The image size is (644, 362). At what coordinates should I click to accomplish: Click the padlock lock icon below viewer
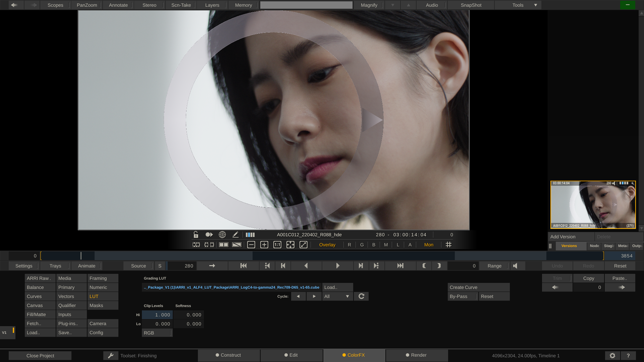[x=196, y=235]
